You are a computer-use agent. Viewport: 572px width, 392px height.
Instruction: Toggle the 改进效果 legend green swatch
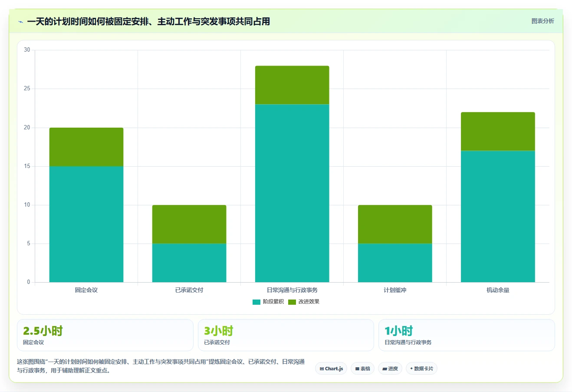[x=292, y=302]
